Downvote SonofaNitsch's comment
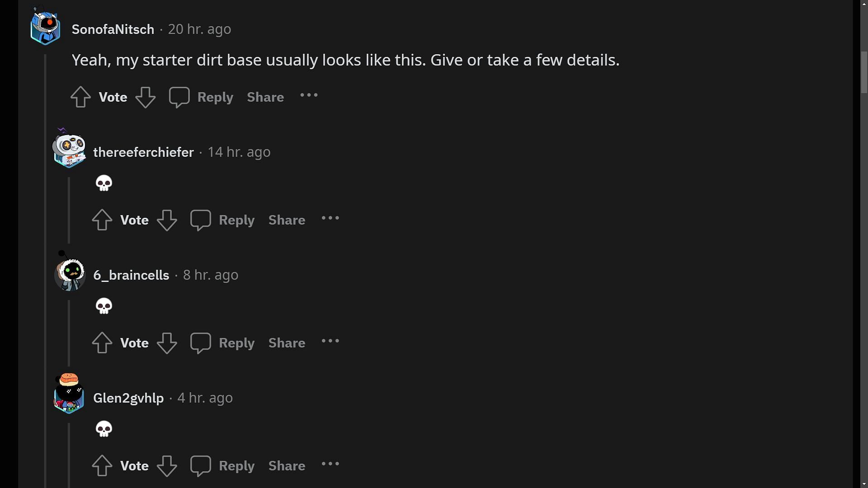868x488 pixels. (145, 97)
